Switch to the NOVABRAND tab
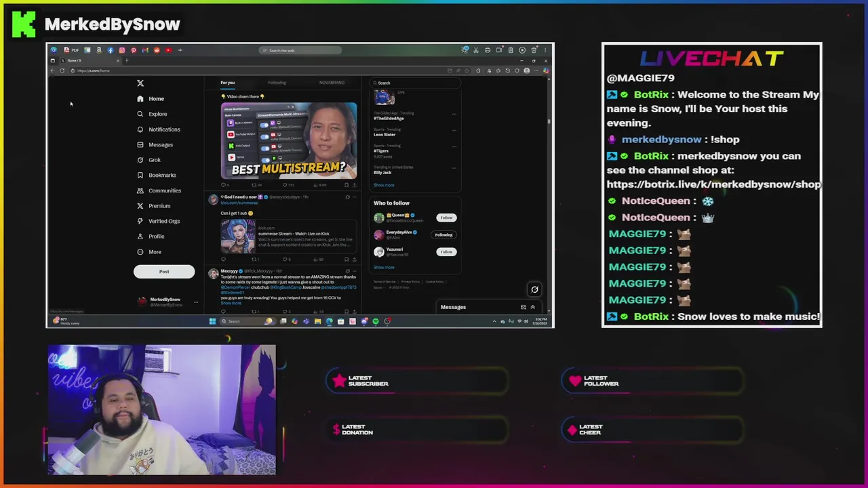Screen dimensions: 868x488 (x=332, y=83)
